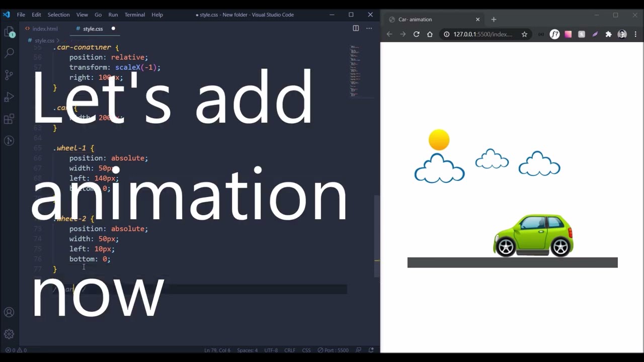Click the .wheel-1 selector line

tap(73, 148)
